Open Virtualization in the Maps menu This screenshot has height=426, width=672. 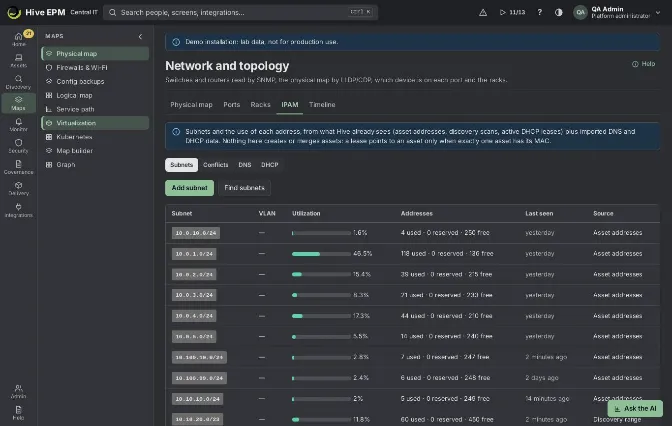(95, 123)
